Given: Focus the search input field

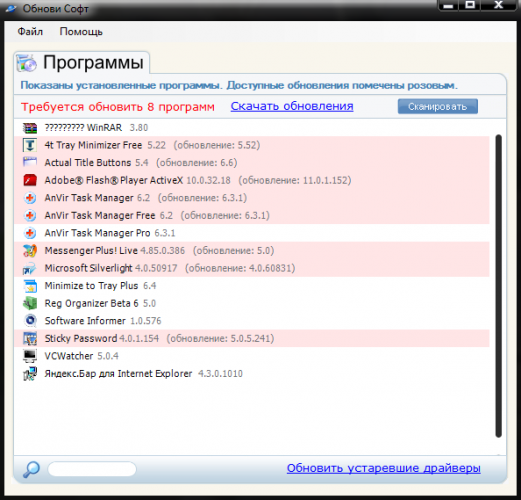Looking at the screenshot, I should (92, 469).
